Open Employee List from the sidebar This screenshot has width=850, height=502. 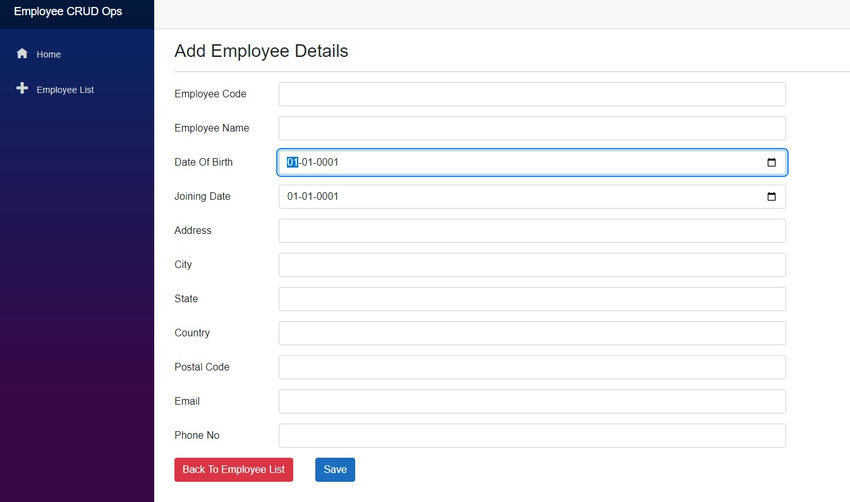pos(65,89)
